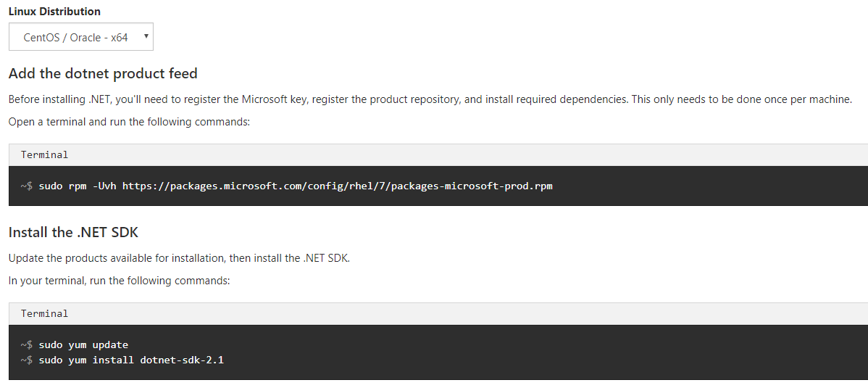This screenshot has height=388, width=868.
Task: Click the first Terminal header bar label
Action: pyautogui.click(x=44, y=154)
